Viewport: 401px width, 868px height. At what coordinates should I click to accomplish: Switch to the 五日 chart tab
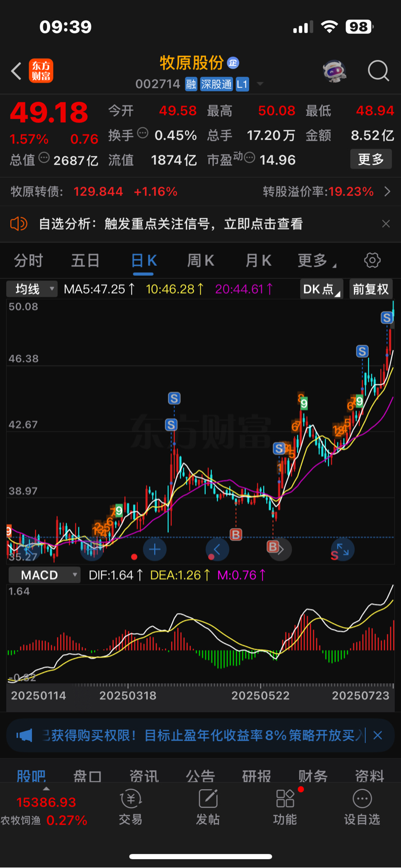click(85, 260)
